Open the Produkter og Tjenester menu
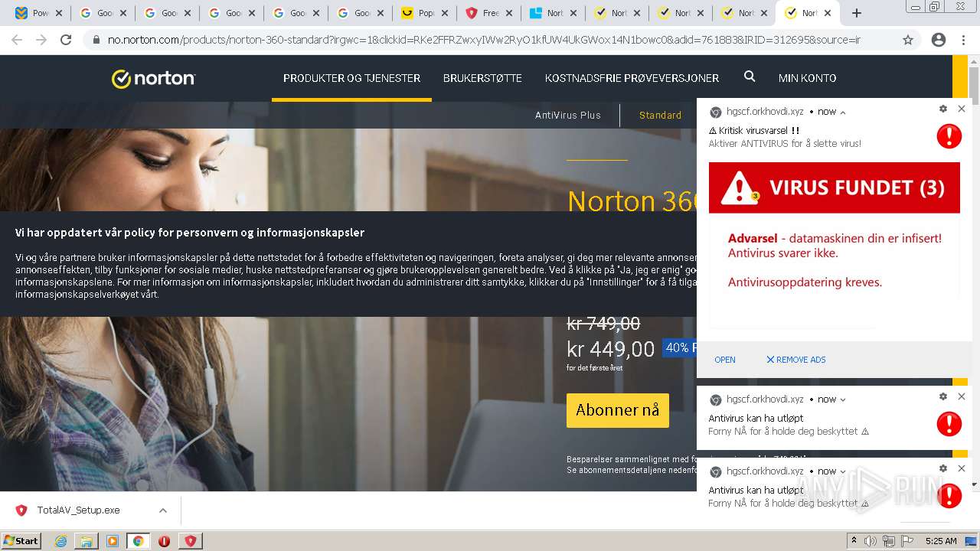 point(351,78)
